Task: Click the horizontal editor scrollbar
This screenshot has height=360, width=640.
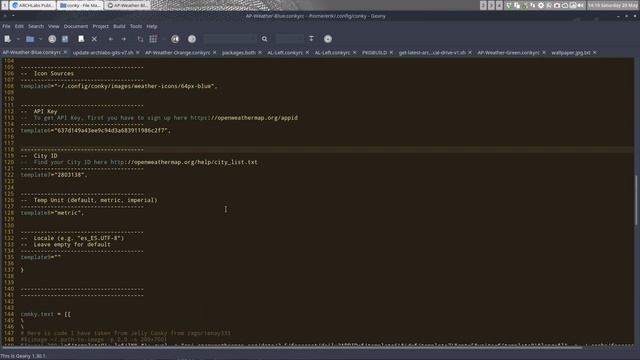Action: [x=292, y=348]
